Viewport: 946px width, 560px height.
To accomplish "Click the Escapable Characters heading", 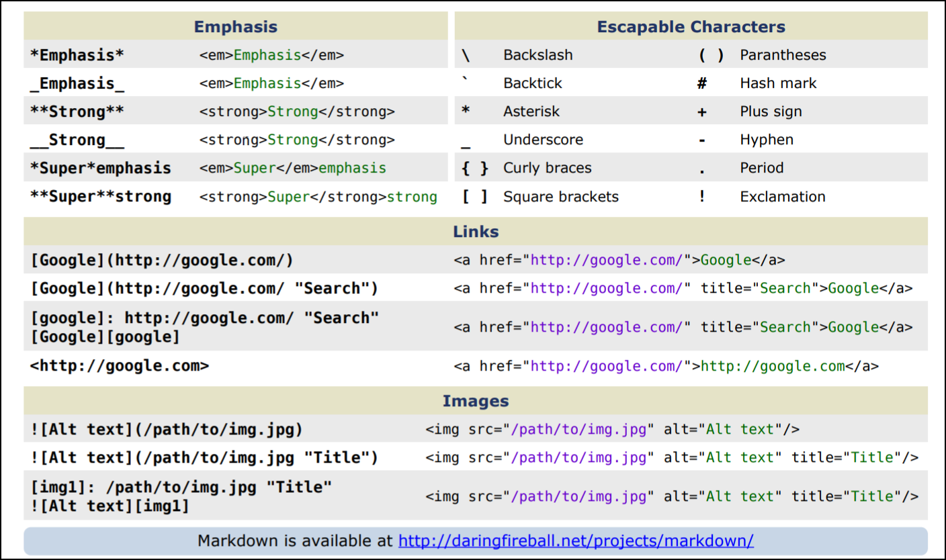I will point(691,27).
